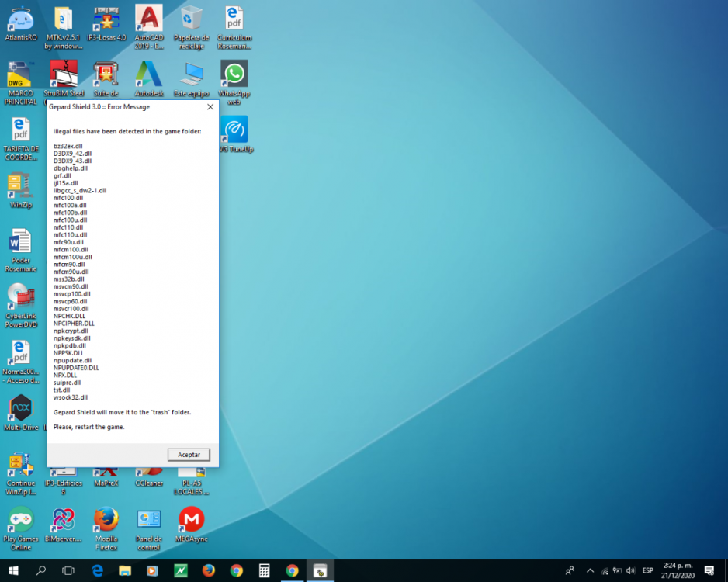Select the Este equipo desktop icon
The image size is (728, 582).
click(x=191, y=75)
